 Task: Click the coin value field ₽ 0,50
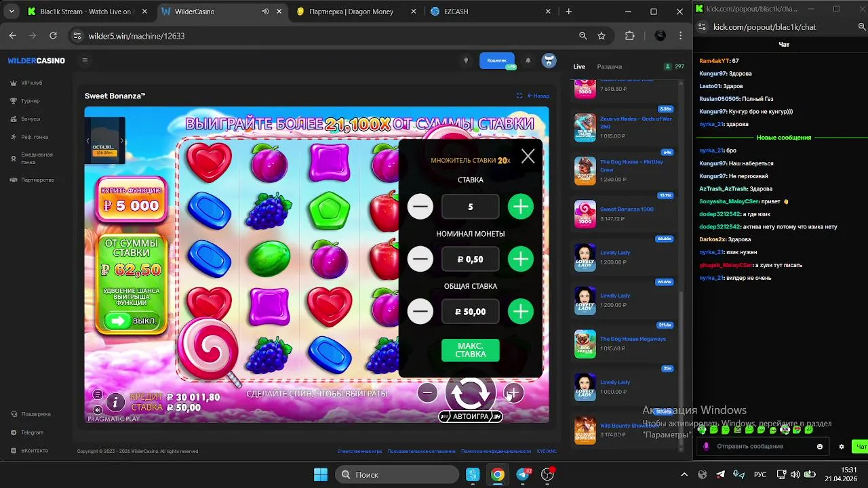[471, 259]
